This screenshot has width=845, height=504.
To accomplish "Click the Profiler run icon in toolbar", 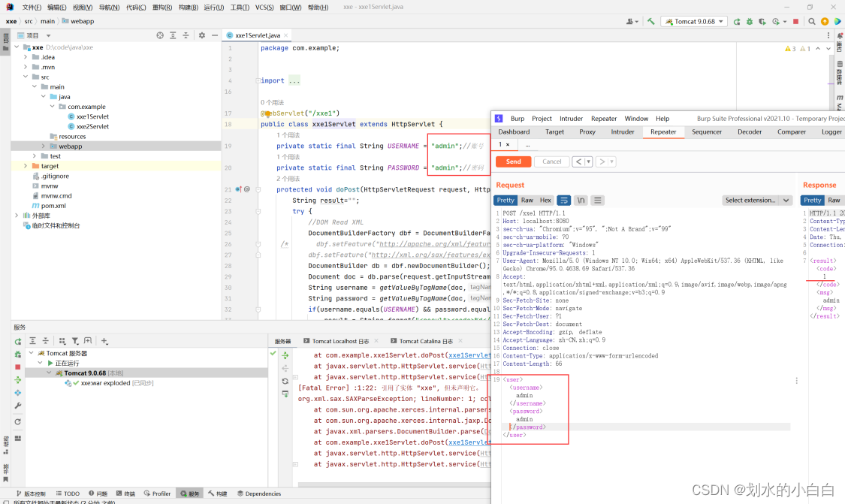I will pyautogui.click(x=776, y=22).
